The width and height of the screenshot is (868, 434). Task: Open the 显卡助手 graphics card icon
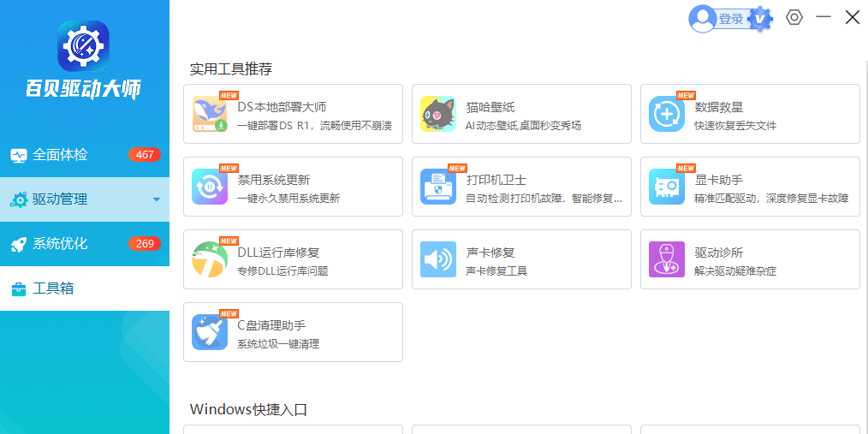666,187
